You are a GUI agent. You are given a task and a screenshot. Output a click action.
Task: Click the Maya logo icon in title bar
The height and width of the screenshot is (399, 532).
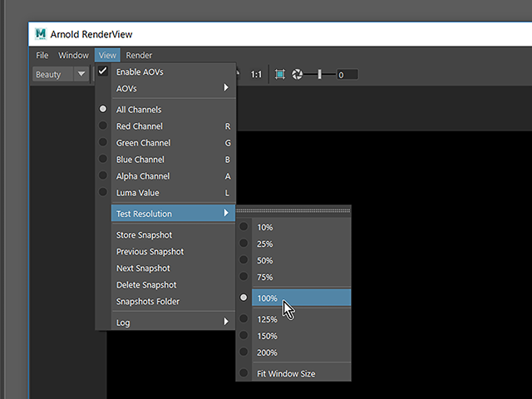[41, 34]
